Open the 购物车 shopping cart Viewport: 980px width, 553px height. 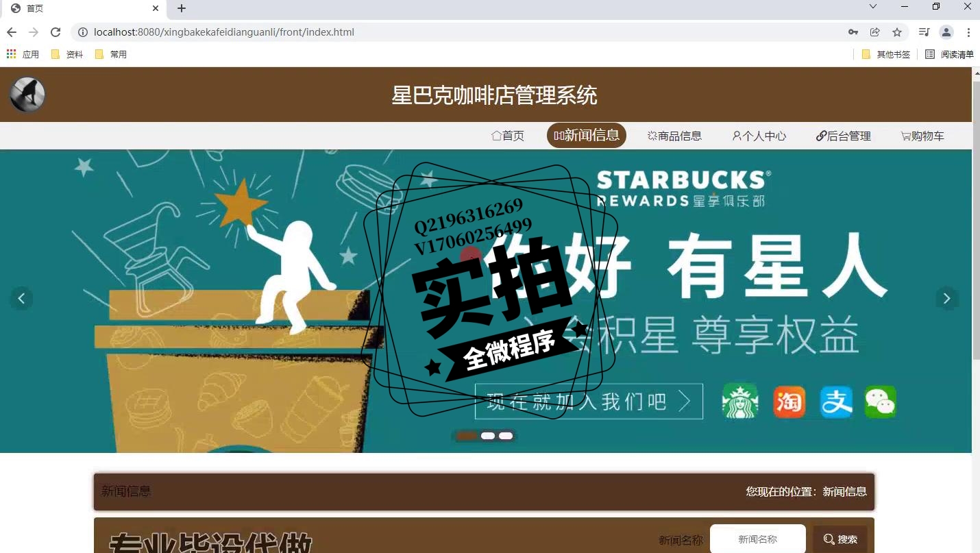[x=922, y=136]
